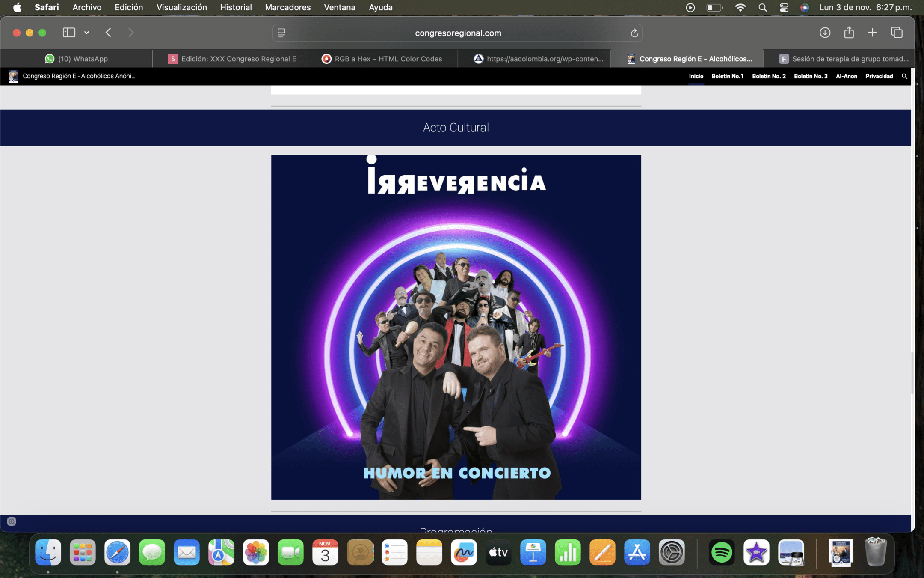Click the Safari reload page icon
This screenshot has width=924, height=578.
(x=634, y=33)
